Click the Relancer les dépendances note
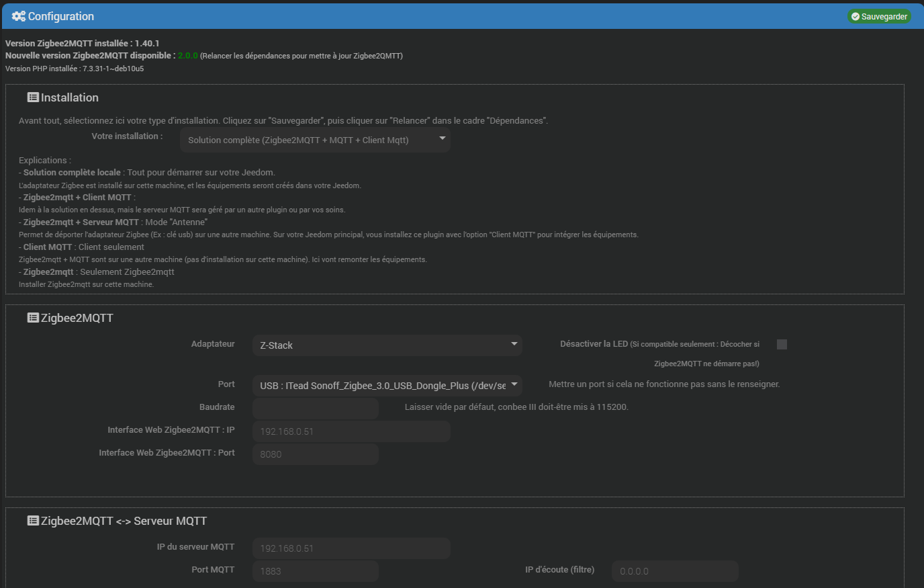This screenshot has width=924, height=588. [302, 56]
